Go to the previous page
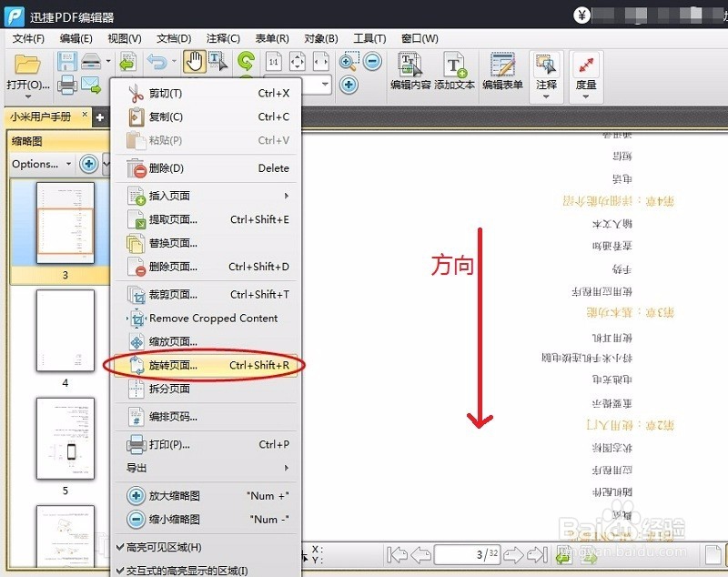Viewport: 728px width, 577px height. pos(421,555)
